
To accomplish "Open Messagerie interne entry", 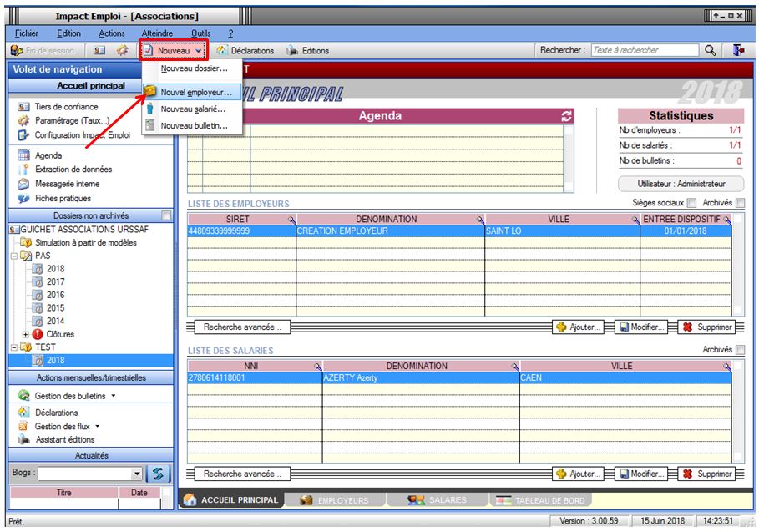I will (x=67, y=184).
